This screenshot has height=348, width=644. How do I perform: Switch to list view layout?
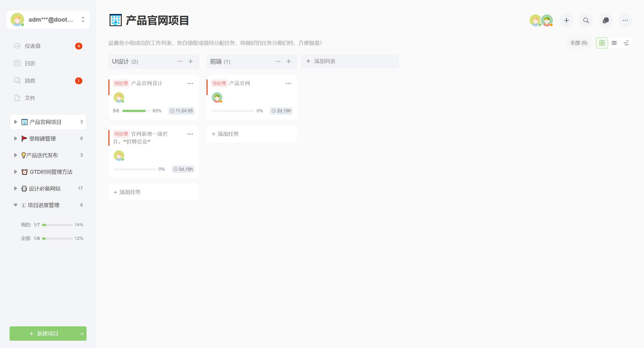pyautogui.click(x=614, y=43)
